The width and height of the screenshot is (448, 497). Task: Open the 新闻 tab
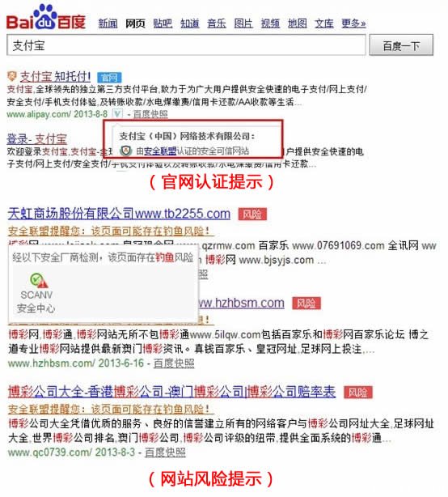click(x=108, y=23)
